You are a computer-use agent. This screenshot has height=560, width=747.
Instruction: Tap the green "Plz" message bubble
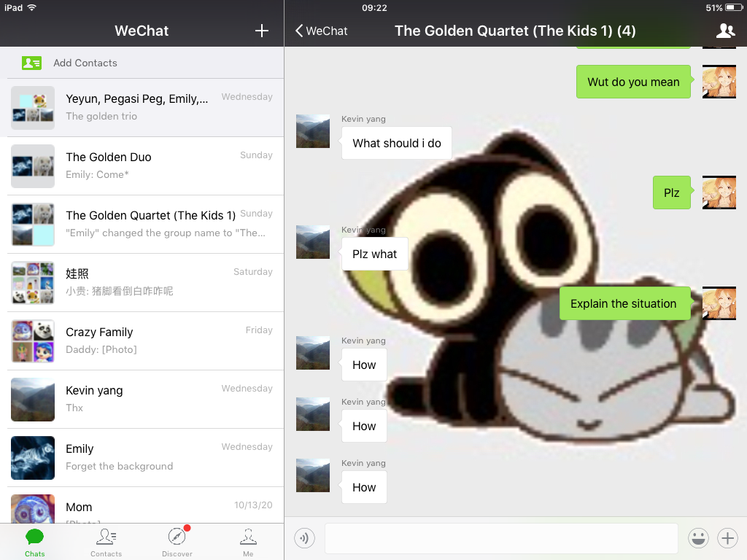[672, 192]
